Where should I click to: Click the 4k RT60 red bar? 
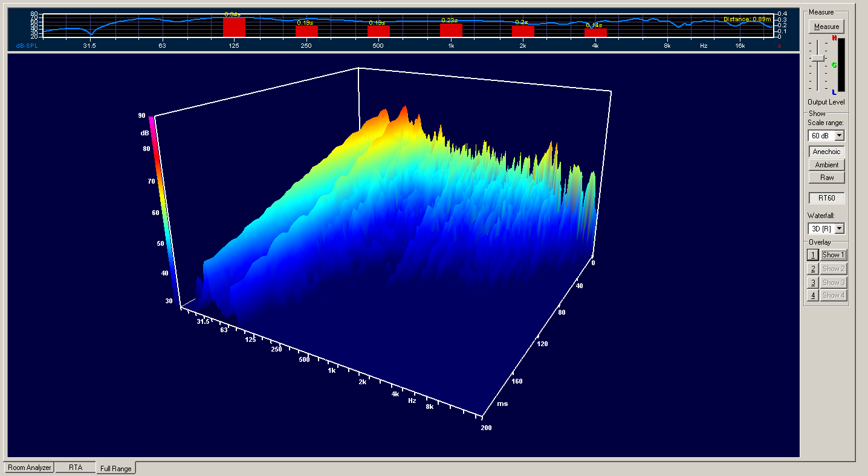click(x=595, y=33)
